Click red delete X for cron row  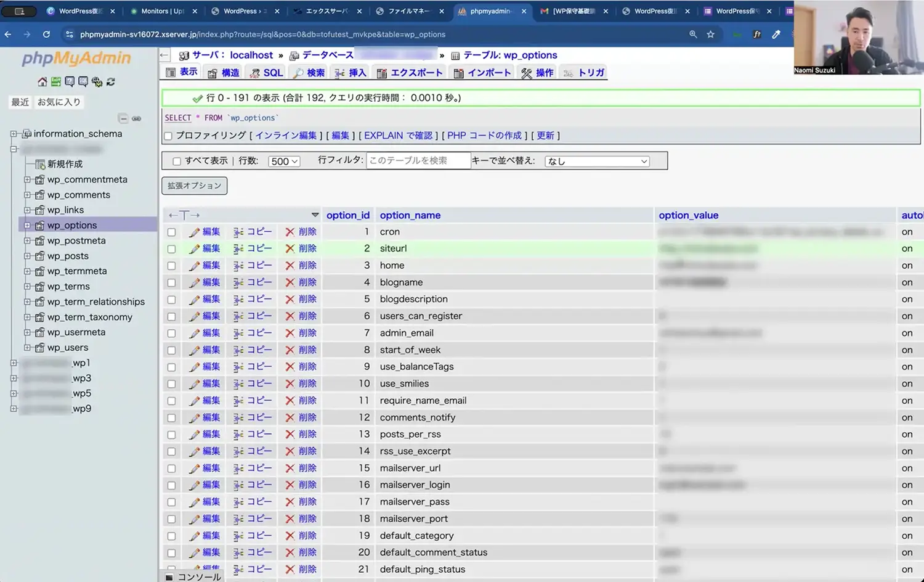[x=290, y=232]
